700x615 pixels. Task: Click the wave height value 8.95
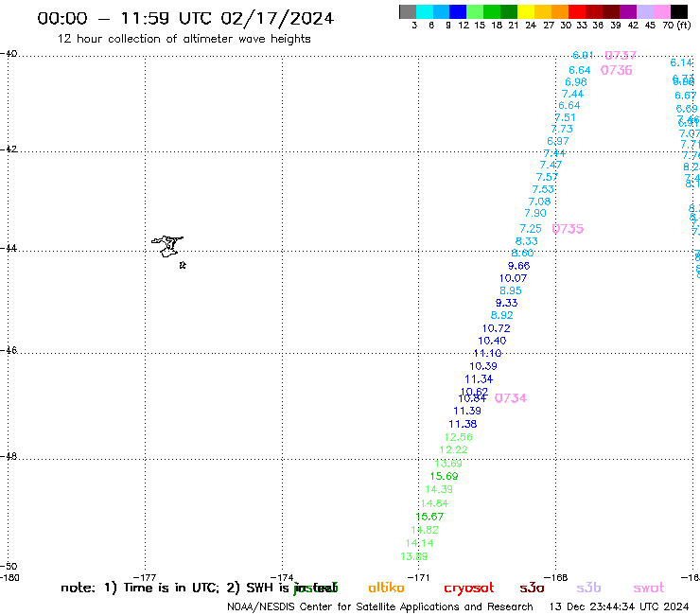pos(511,290)
